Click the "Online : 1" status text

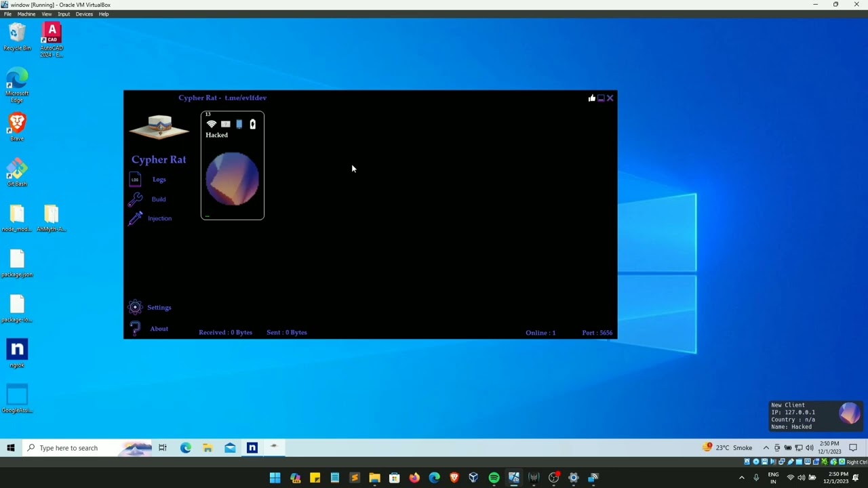pyautogui.click(x=540, y=333)
